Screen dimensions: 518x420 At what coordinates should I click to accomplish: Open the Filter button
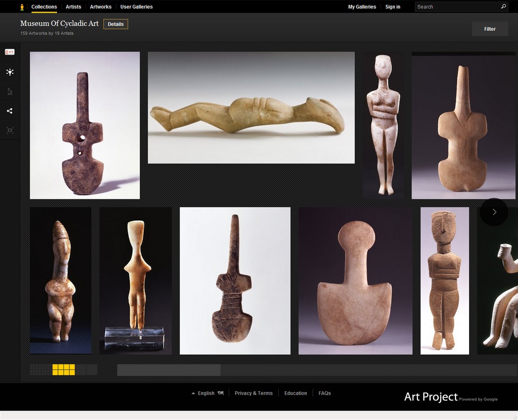point(490,29)
